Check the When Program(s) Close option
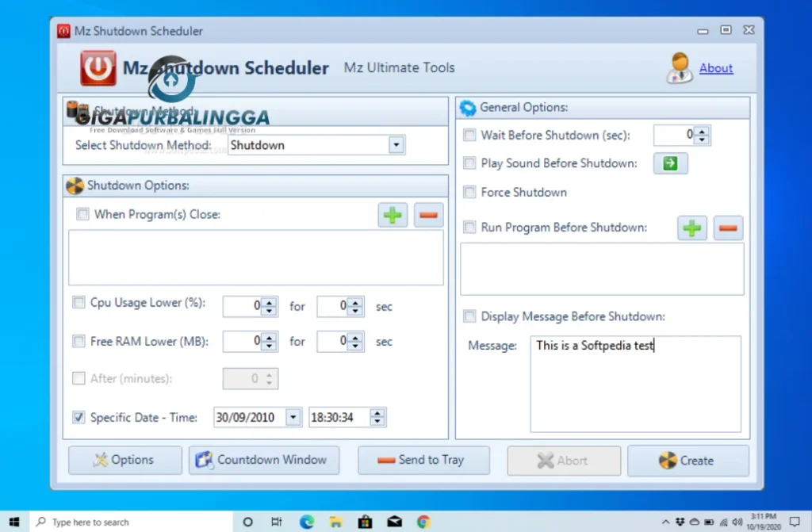Screen dimensions: 812x532 (82, 214)
